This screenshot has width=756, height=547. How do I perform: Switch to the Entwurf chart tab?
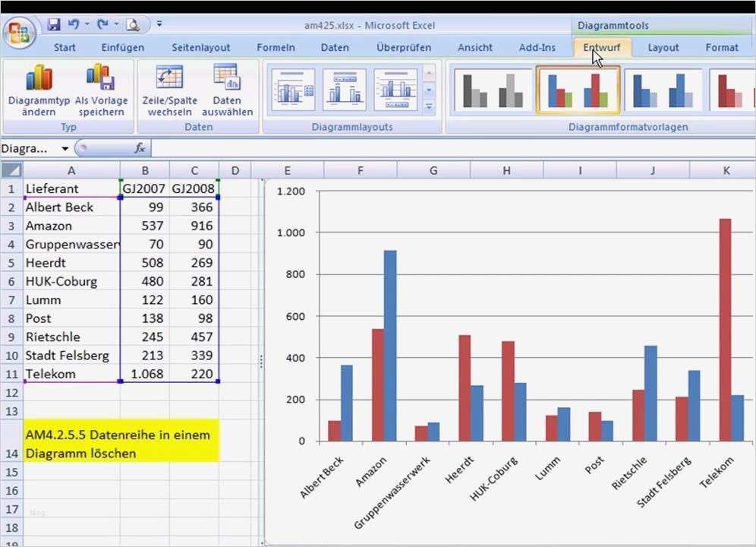[x=602, y=47]
